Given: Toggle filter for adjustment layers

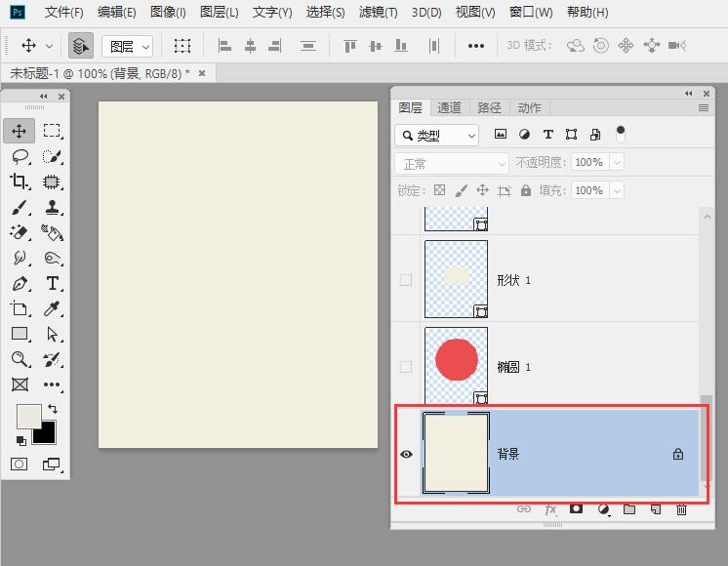Looking at the screenshot, I should (x=524, y=135).
